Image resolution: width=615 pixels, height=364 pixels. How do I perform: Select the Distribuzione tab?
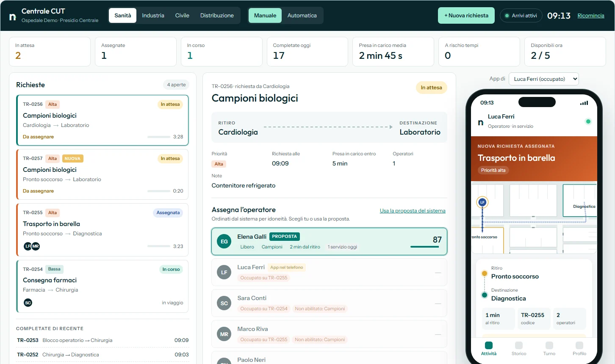pyautogui.click(x=217, y=16)
